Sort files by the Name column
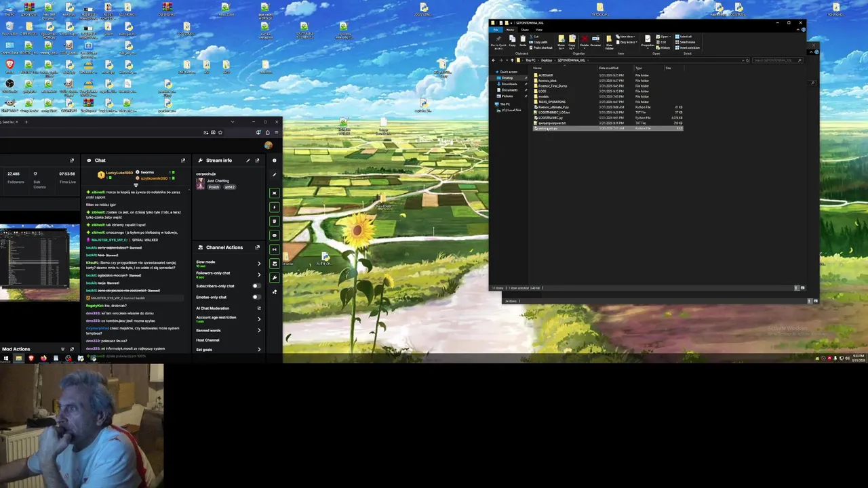 pos(537,68)
